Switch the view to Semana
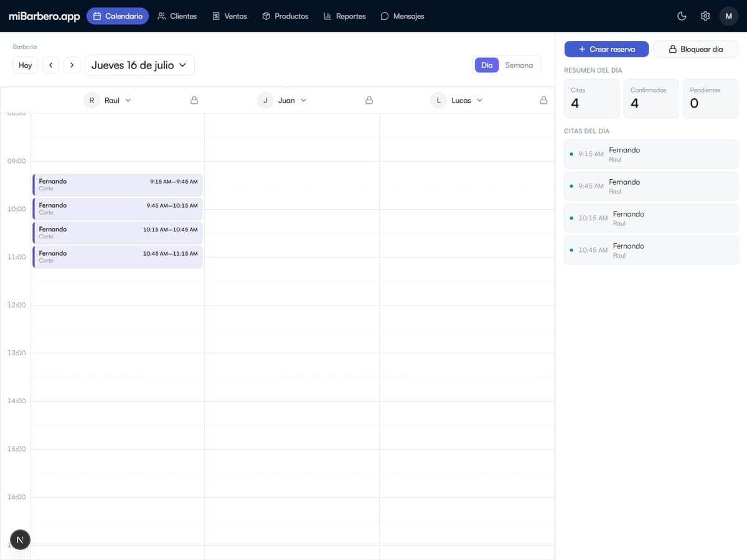 click(x=519, y=65)
